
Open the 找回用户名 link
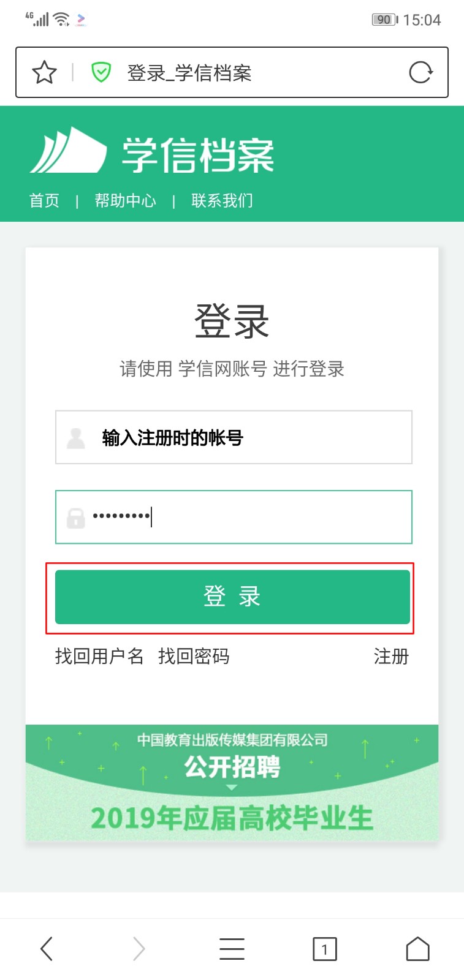point(99,656)
